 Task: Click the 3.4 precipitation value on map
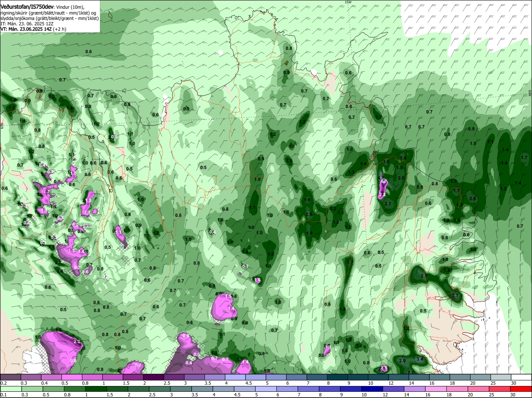tap(420, 359)
